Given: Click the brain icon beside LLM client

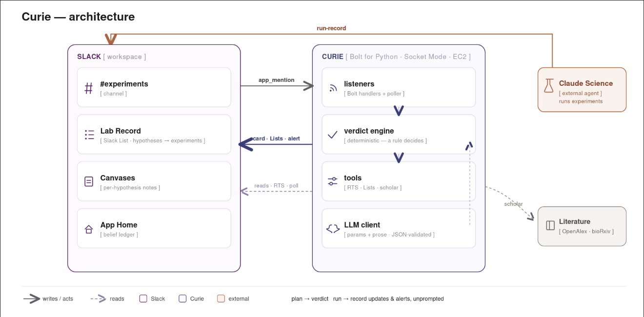Looking at the screenshot, I should (x=333, y=229).
